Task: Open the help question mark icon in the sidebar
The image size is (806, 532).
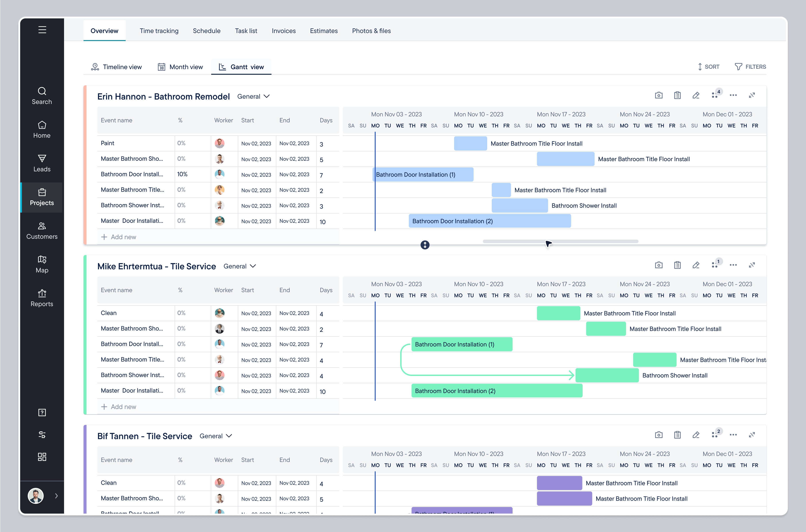Action: pyautogui.click(x=42, y=412)
